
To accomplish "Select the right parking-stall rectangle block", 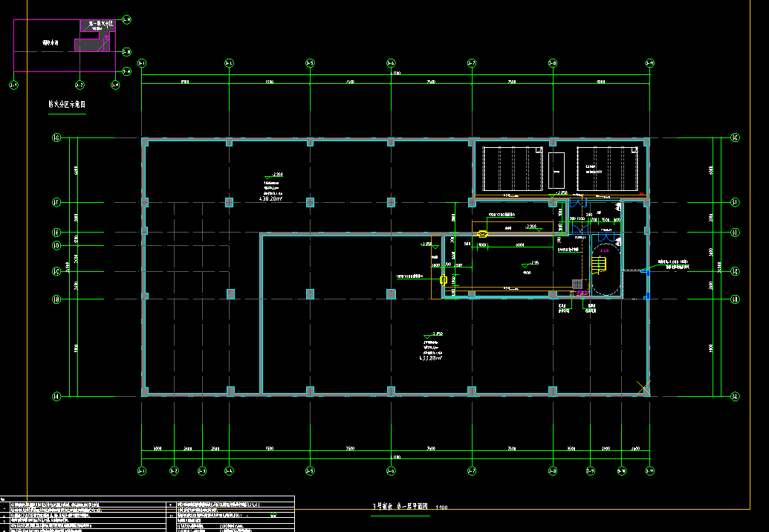I will [x=607, y=169].
